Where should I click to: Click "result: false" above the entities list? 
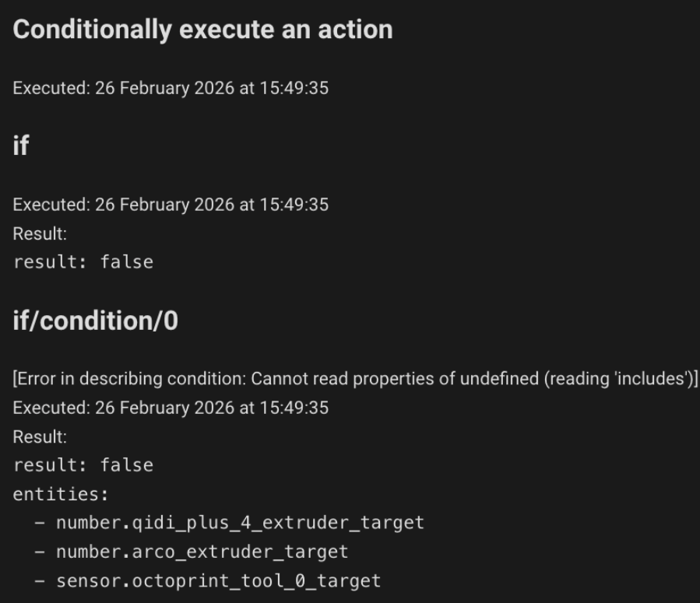[x=83, y=465]
